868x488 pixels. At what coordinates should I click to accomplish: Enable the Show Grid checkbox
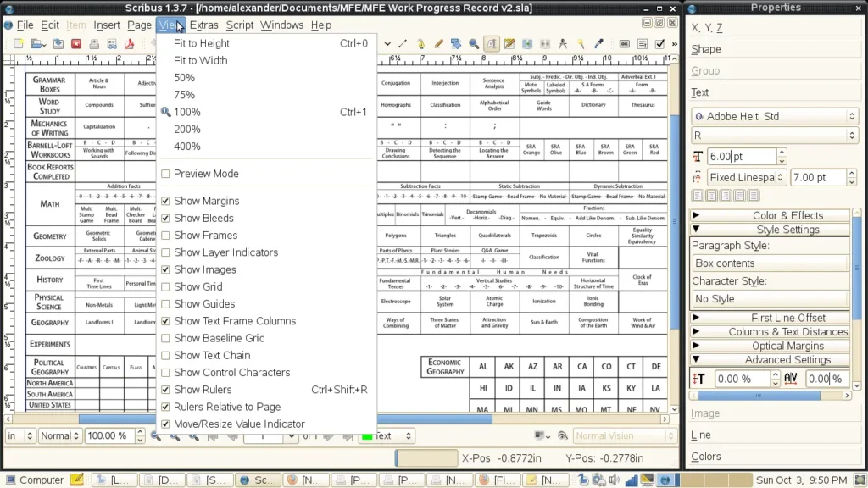pyautogui.click(x=165, y=287)
